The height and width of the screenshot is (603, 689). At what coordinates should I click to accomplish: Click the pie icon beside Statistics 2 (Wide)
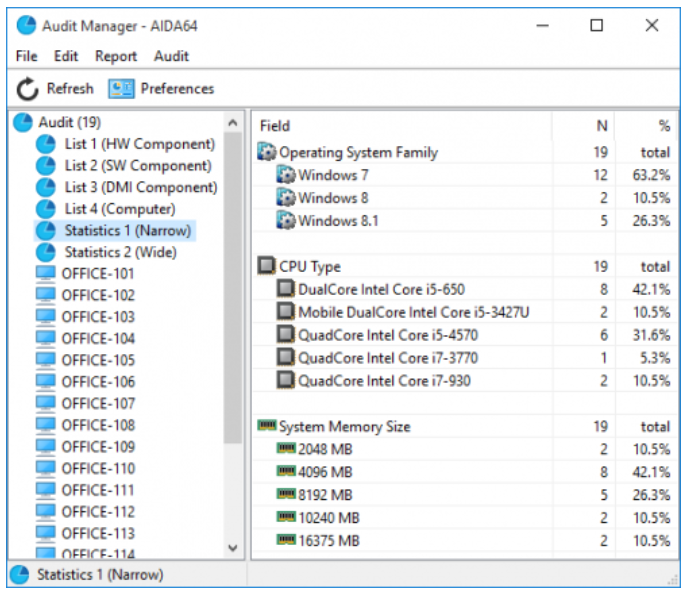coord(46,252)
